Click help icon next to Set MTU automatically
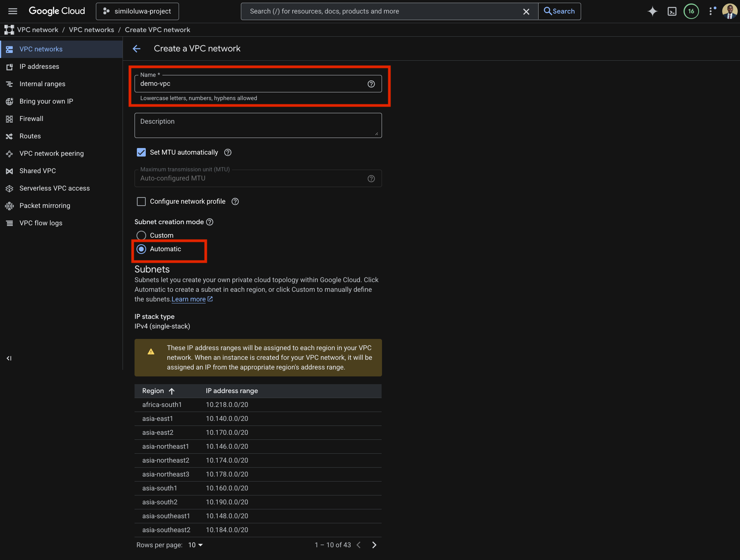The height and width of the screenshot is (560, 740). (x=228, y=152)
